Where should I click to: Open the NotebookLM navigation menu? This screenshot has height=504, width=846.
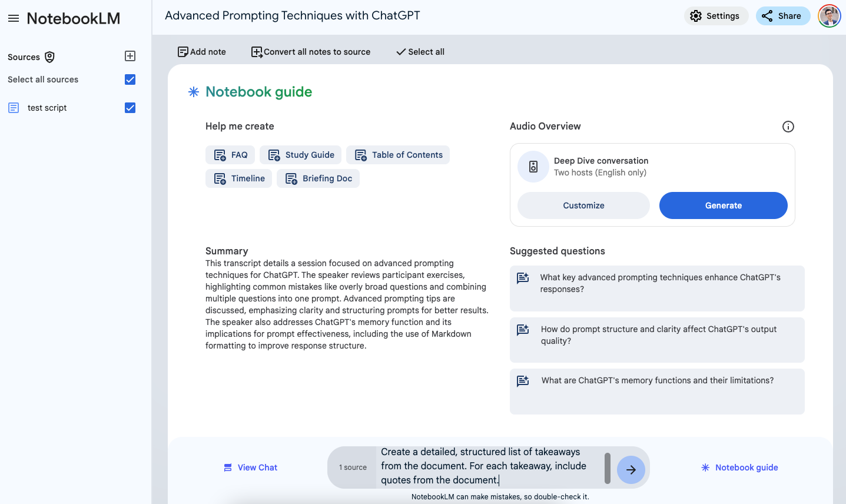pos(14,18)
